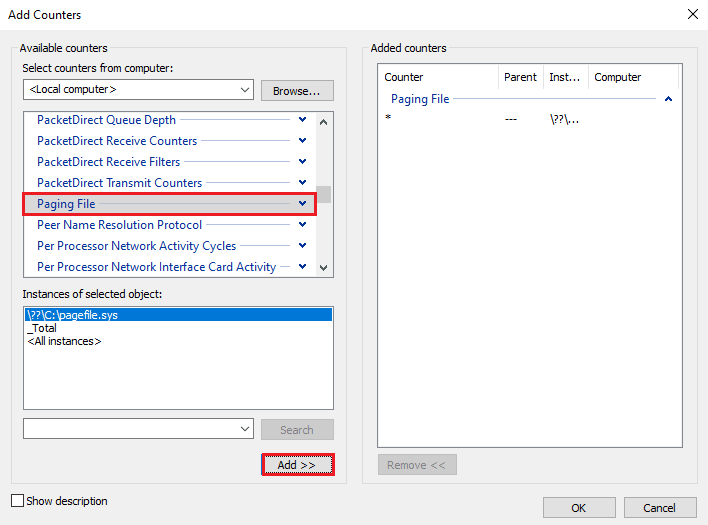Expand PacketDirect Transmit Counters chevron
The height and width of the screenshot is (525, 708).
point(303,182)
